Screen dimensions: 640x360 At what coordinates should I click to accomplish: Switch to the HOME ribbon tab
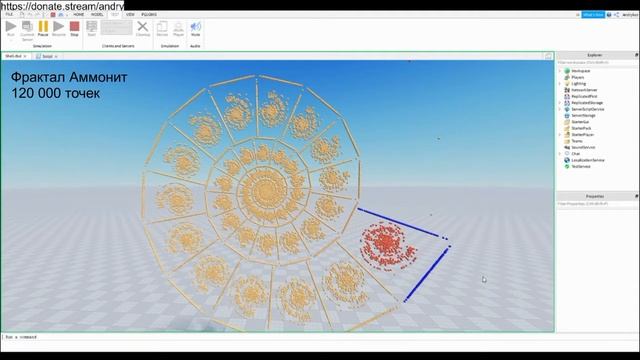78,14
